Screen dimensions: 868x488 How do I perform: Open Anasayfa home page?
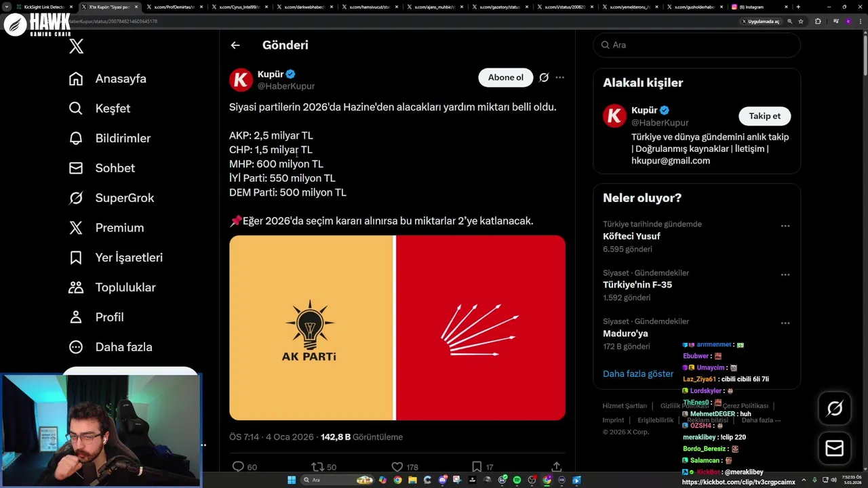point(108,79)
